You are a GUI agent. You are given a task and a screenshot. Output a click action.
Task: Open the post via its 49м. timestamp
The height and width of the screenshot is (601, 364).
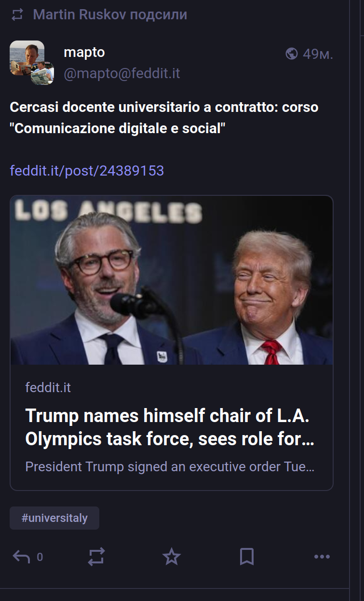pyautogui.click(x=318, y=54)
